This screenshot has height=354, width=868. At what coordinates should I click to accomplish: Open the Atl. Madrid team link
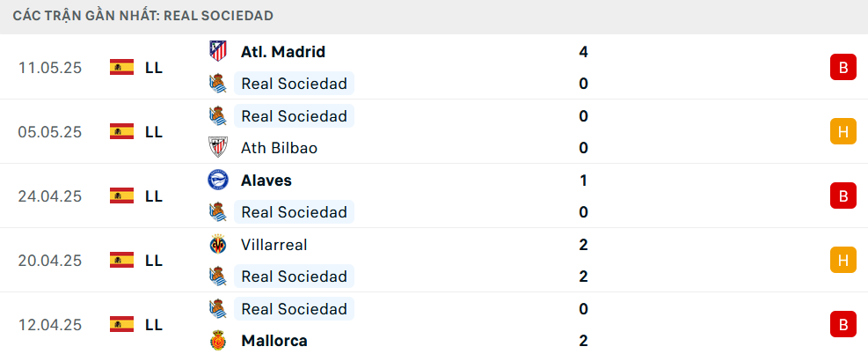pos(283,52)
